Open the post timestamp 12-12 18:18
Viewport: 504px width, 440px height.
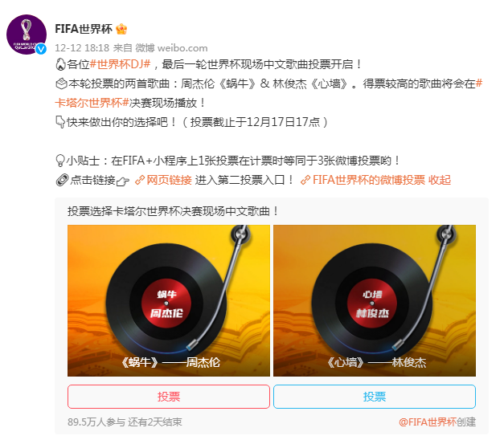coord(82,48)
